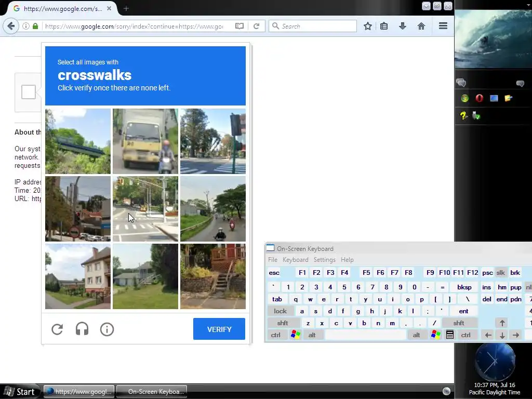Select the green bridge captcha image
Viewport: 532px width, 399px height.
pyautogui.click(x=78, y=141)
